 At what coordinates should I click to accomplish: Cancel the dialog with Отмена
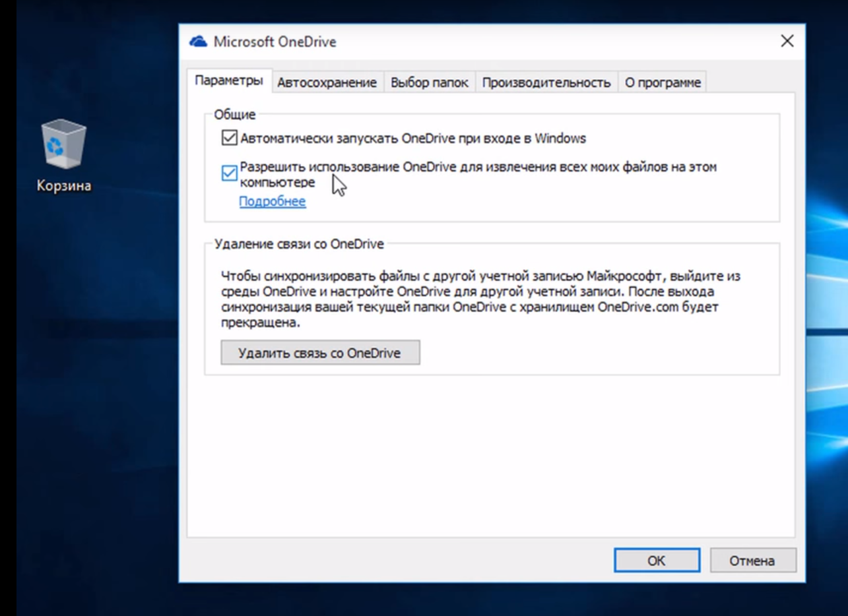point(752,561)
